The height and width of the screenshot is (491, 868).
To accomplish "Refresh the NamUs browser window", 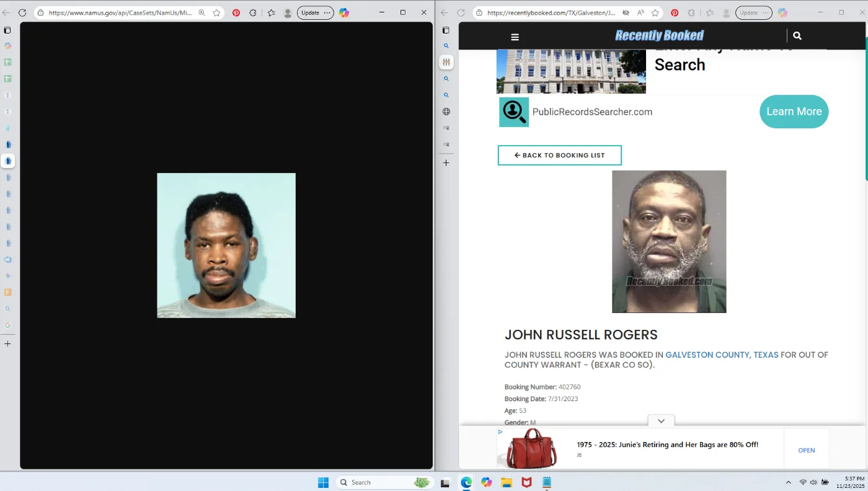I will coord(22,13).
